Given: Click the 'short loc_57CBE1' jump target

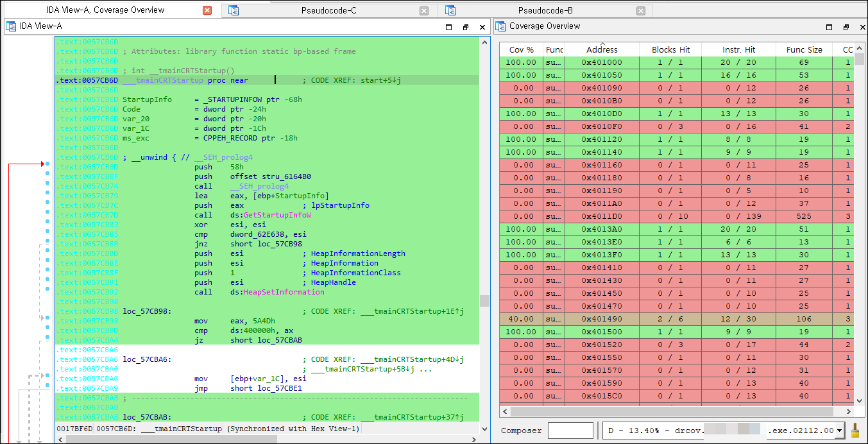Looking at the screenshot, I should pos(266,388).
